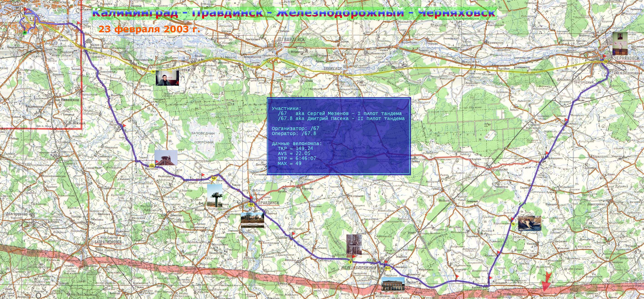Click the date 23 февраля 2003 г.
The image size is (644, 299).
coord(149,29)
